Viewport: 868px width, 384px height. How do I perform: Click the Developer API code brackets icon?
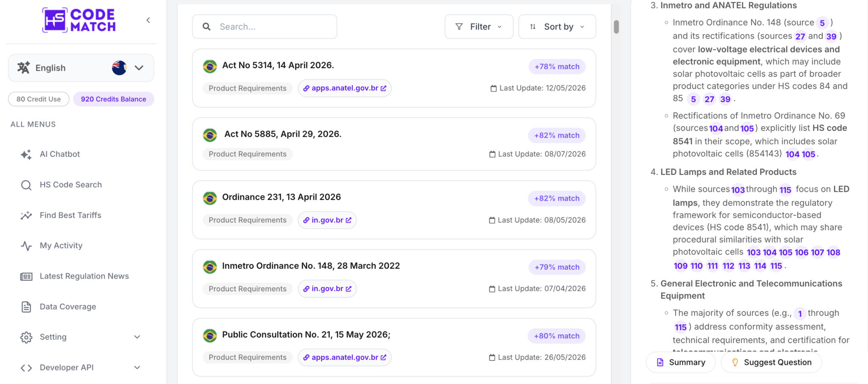pyautogui.click(x=26, y=368)
